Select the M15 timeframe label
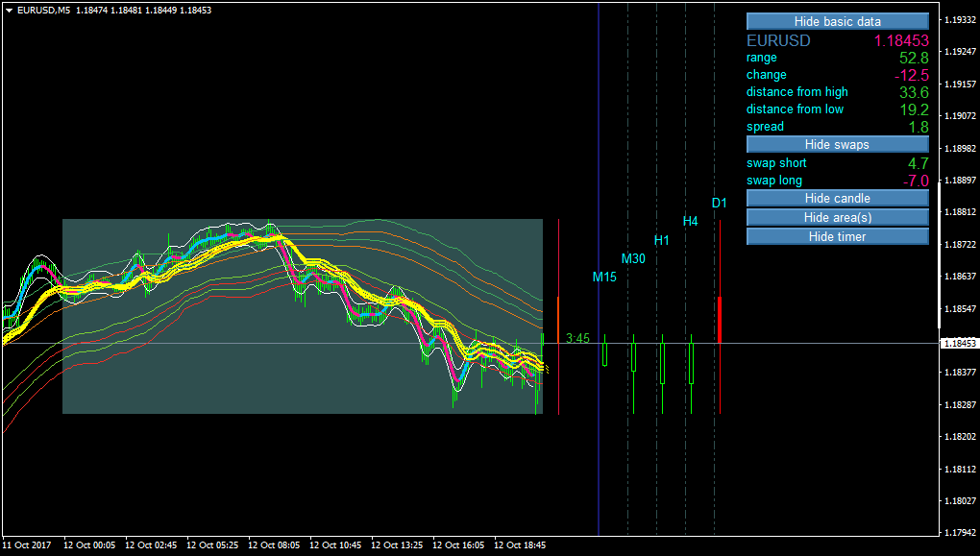980x556 pixels. coord(604,277)
